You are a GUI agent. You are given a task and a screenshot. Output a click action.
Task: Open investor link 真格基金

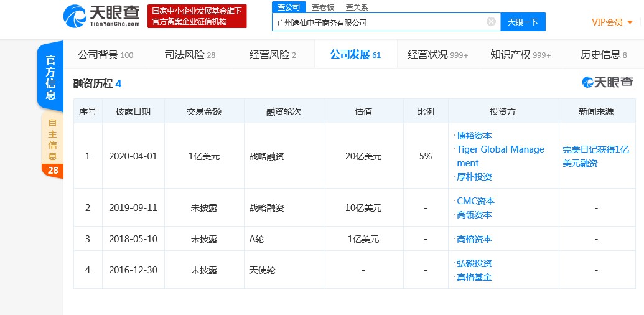[x=474, y=277]
